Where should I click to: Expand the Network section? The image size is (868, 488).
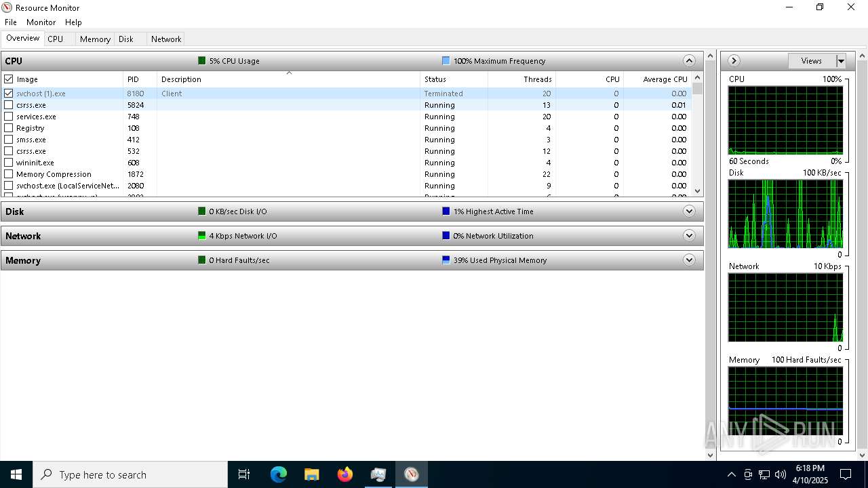(689, 235)
